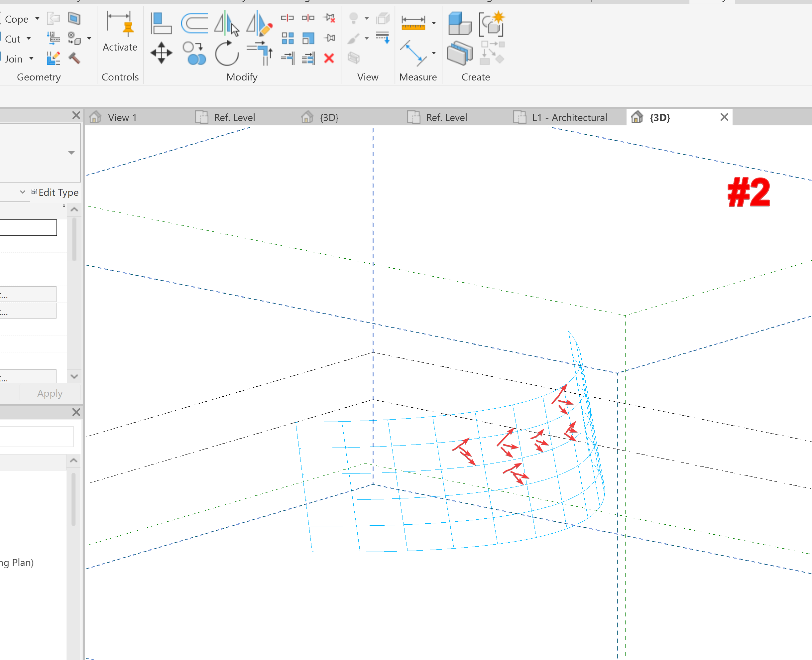
Task: Activate the Move tool
Action: tap(161, 53)
